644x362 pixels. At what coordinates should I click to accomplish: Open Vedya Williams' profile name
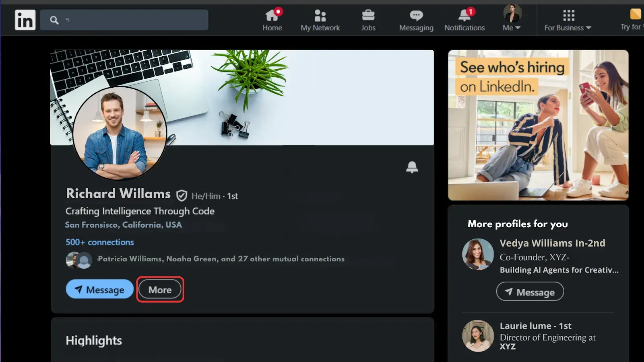tap(552, 243)
